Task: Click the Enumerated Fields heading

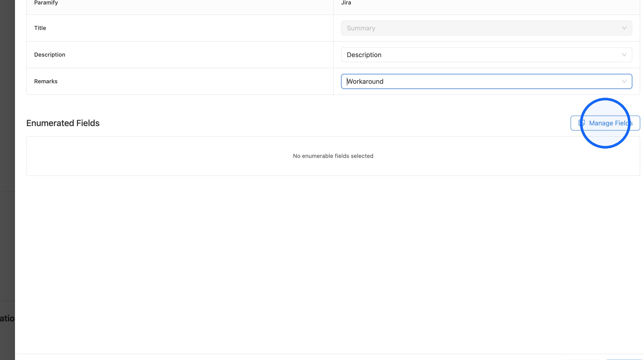Action: [63, 123]
